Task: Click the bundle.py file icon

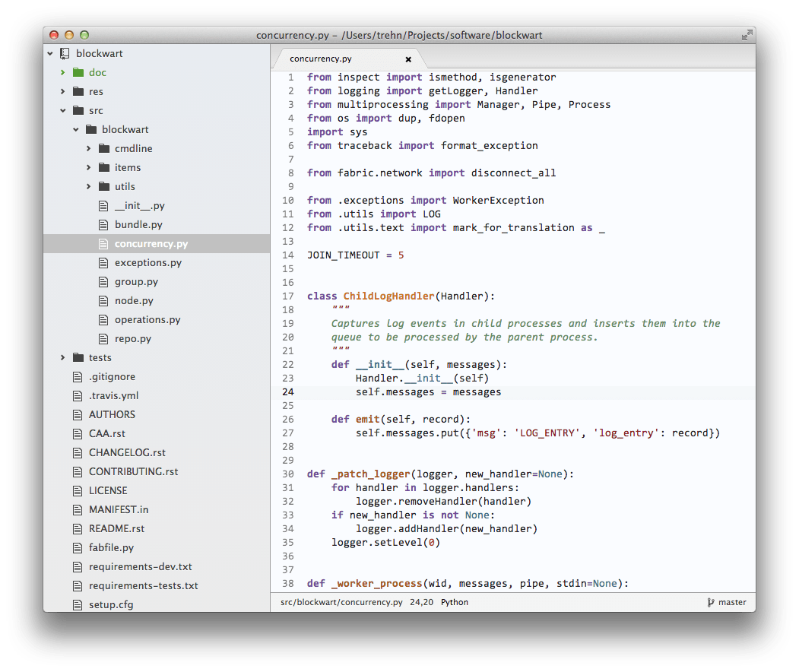Action: click(x=103, y=225)
